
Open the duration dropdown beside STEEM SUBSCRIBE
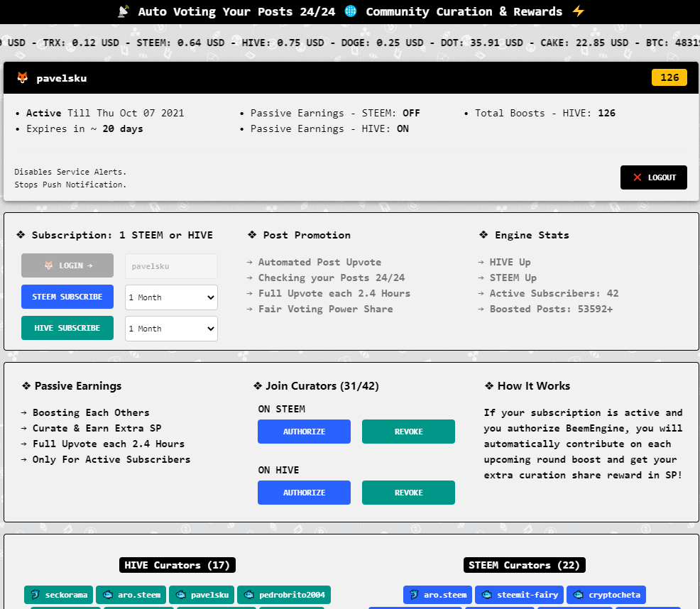(x=171, y=297)
